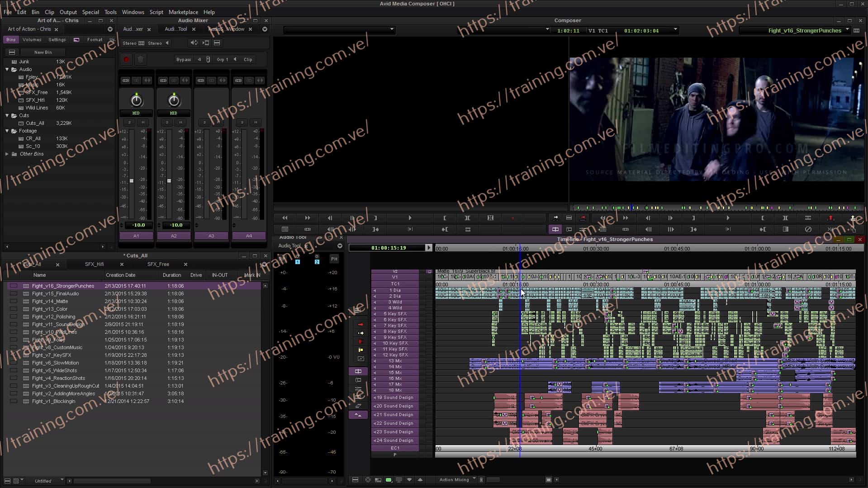Select the Record tool in Audio Mixer
Viewport: 868px width, 488px height.
[x=126, y=59]
